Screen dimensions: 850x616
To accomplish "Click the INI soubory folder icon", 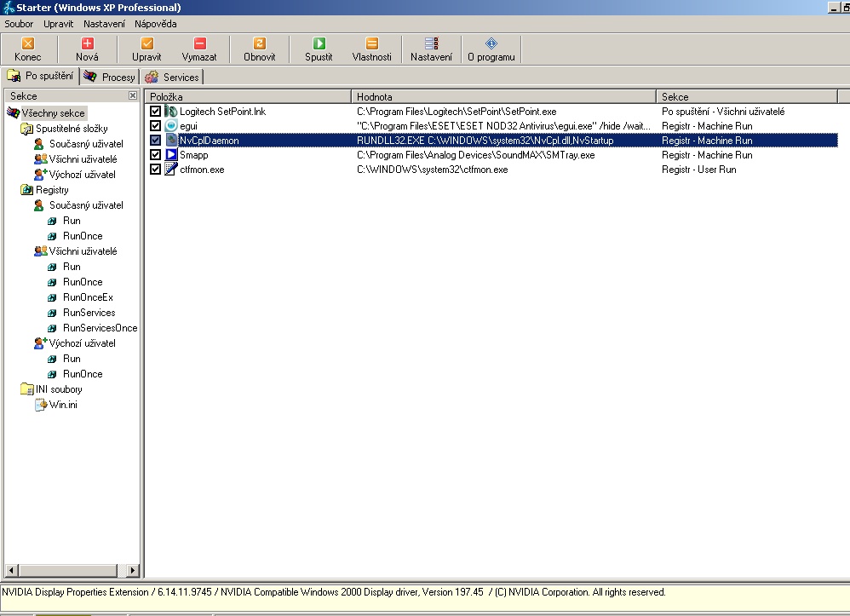I will click(x=26, y=389).
